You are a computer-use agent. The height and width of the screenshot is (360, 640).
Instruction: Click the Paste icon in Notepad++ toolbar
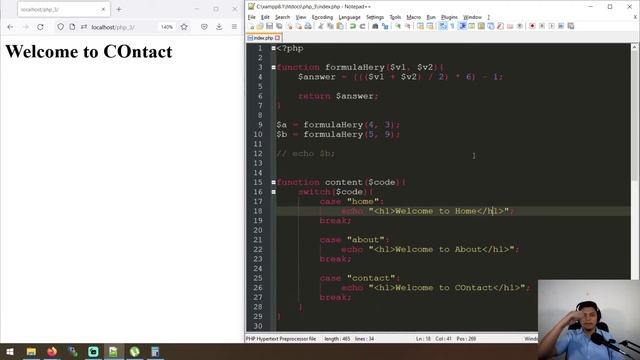(x=340, y=26)
